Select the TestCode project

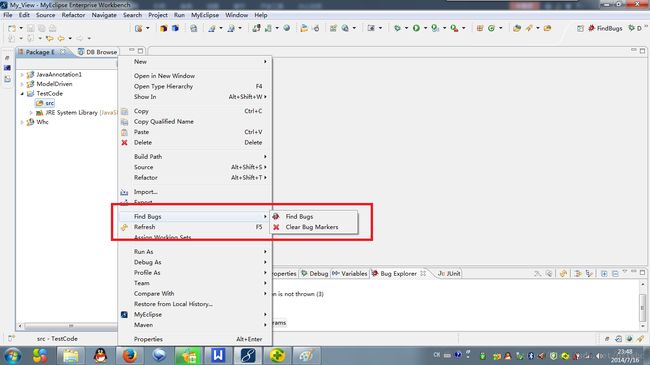tap(45, 94)
